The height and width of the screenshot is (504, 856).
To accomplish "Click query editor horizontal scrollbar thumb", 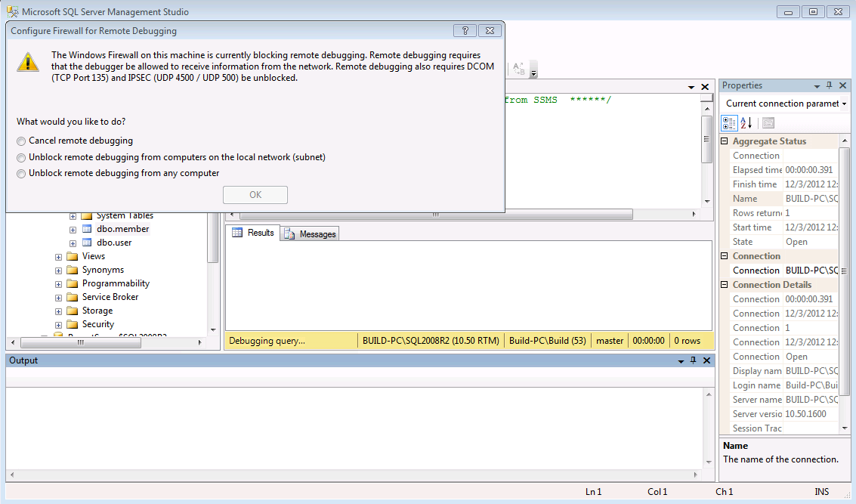I will [x=436, y=215].
